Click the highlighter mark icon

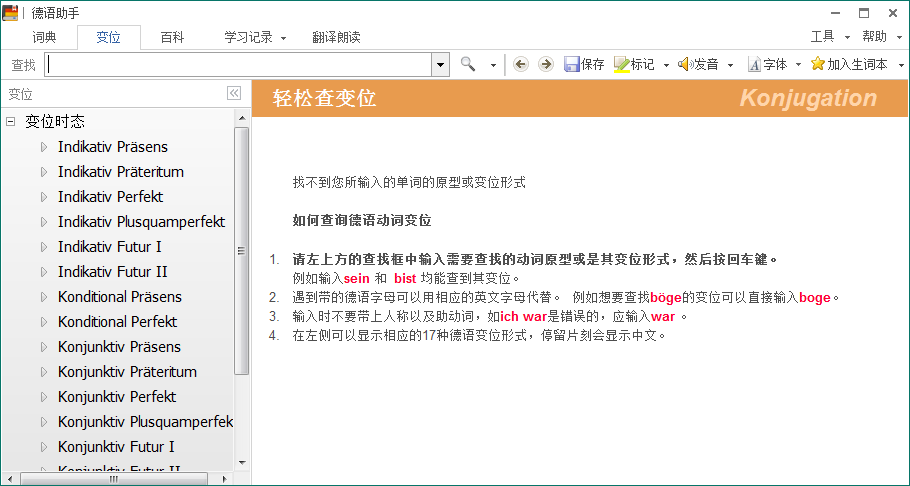click(621, 64)
